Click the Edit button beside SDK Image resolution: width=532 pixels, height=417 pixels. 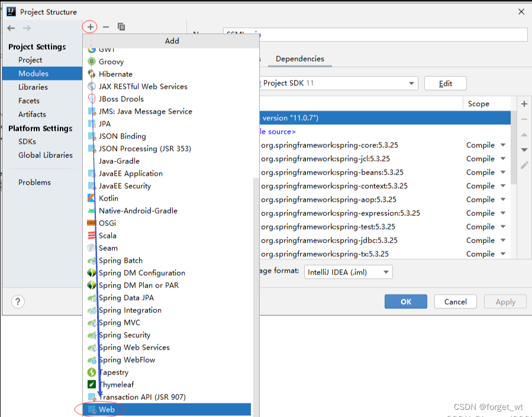pos(445,83)
